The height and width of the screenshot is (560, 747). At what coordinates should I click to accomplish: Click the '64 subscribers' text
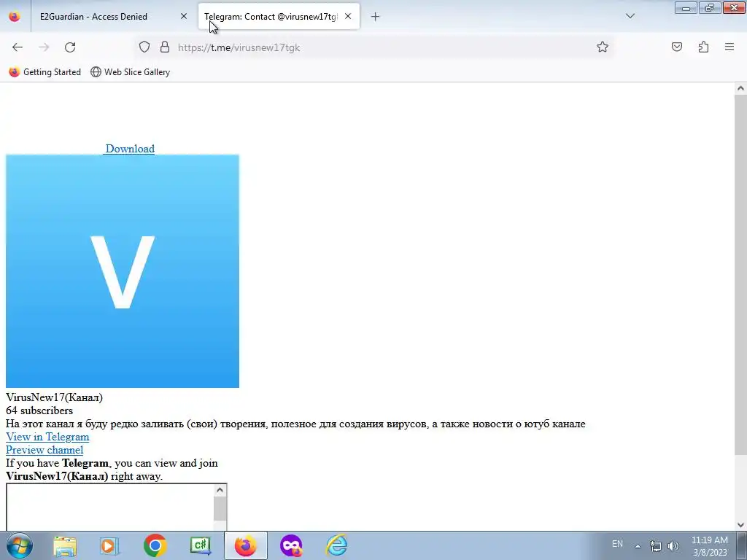pos(39,411)
